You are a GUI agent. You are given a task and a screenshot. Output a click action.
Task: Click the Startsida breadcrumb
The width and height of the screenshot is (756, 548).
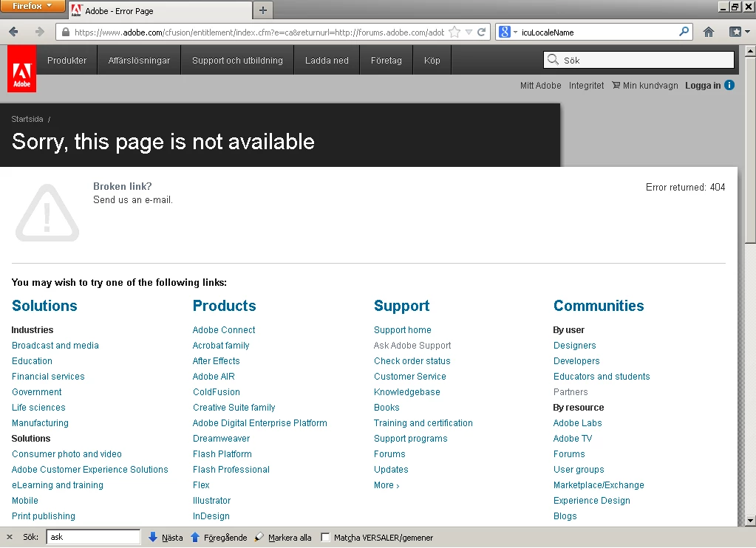tap(27, 119)
